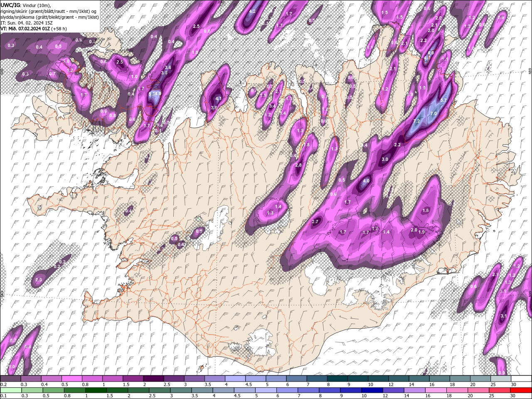Screen dimensions: 532x399
Task: Pick the dark teal snow swatch between 8 and 9
Action: pyautogui.click(x=337, y=378)
